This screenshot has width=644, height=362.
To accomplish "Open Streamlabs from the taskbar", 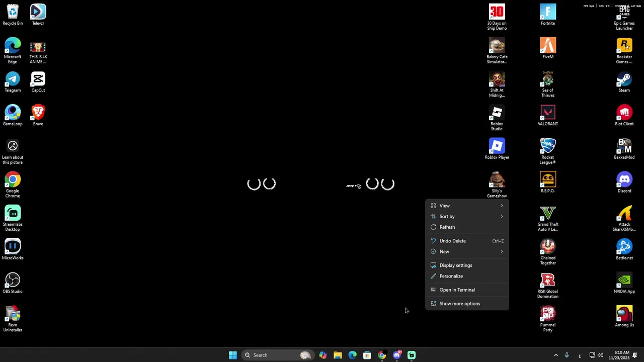I will pyautogui.click(x=412, y=355).
